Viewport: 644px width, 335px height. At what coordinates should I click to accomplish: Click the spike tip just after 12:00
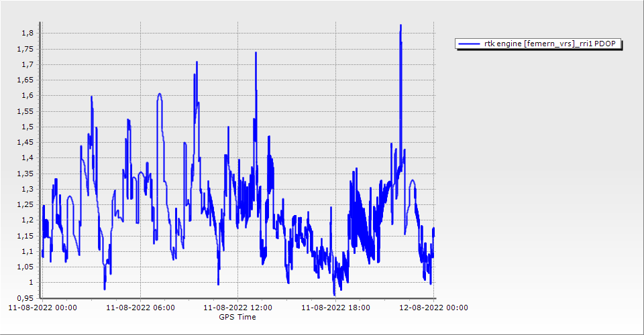(x=256, y=52)
